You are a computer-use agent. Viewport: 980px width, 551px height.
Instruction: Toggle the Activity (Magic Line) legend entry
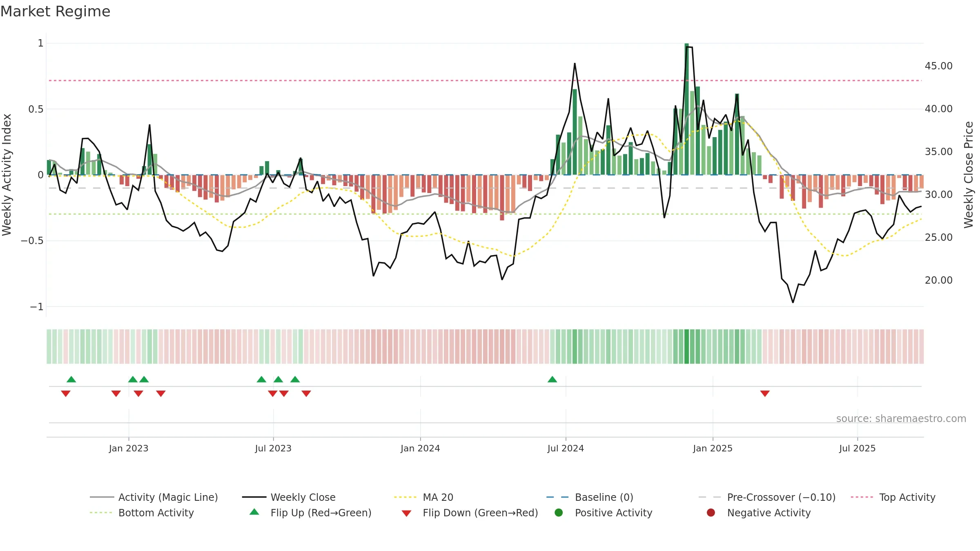tap(154, 497)
